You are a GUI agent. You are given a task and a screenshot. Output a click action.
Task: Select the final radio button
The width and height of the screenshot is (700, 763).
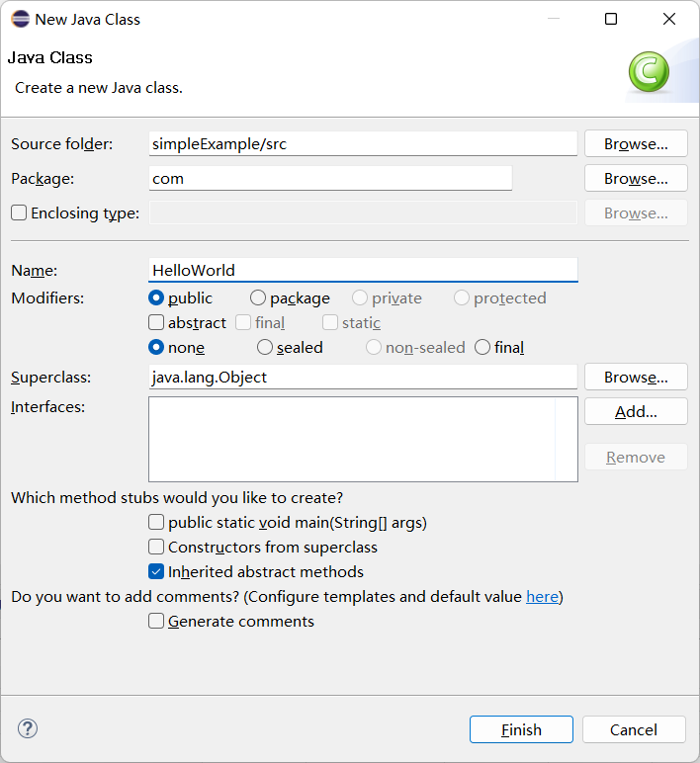[482, 348]
